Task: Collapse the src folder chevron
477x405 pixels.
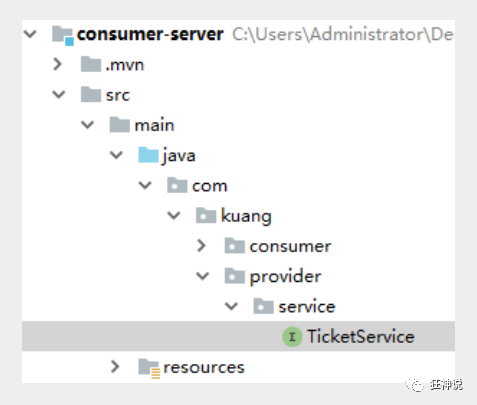Action: pyautogui.click(x=59, y=95)
